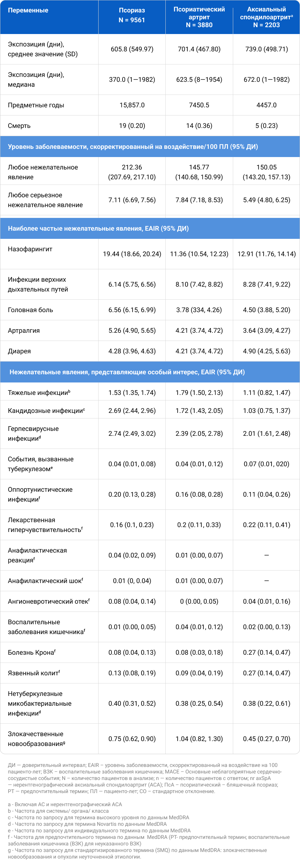The height and width of the screenshot is (868, 300).
Task: Select the Назофарингит row label
Action: [x=30, y=249]
